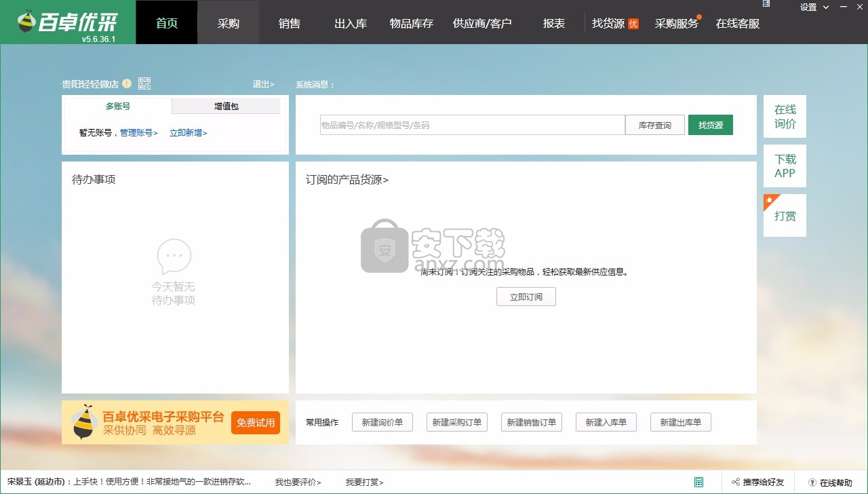Open the 供应商/客户 menu
Viewport: 868px width, 494px height.
click(x=482, y=22)
